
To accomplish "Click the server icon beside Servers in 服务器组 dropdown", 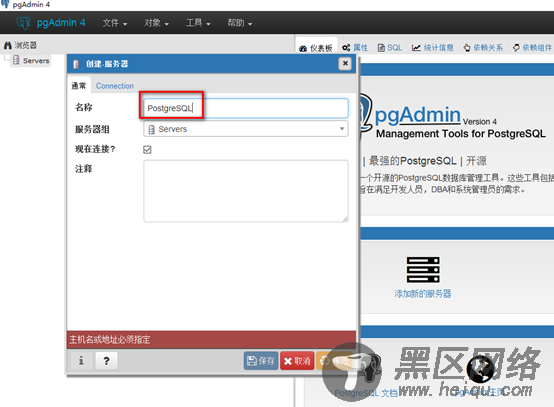I will pos(152,130).
